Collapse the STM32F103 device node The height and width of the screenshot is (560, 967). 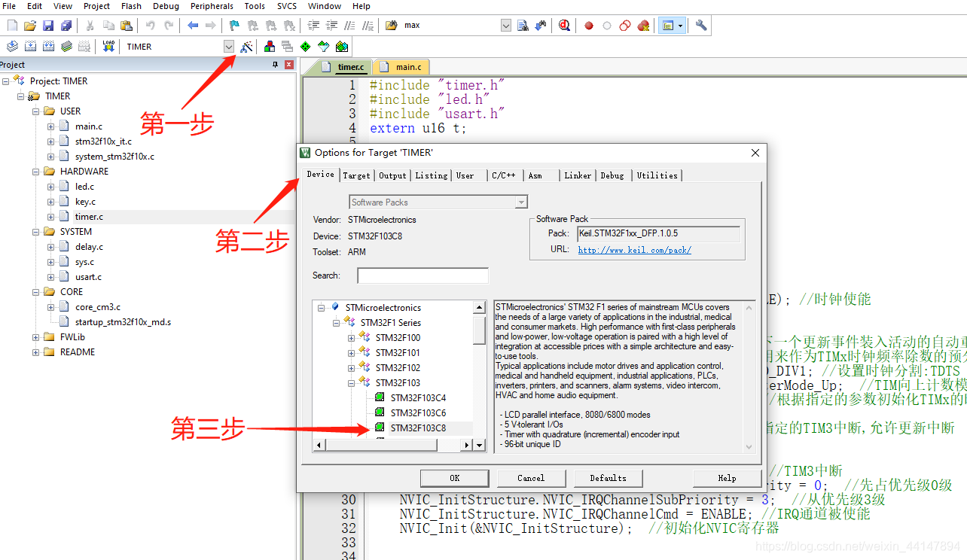tap(351, 383)
